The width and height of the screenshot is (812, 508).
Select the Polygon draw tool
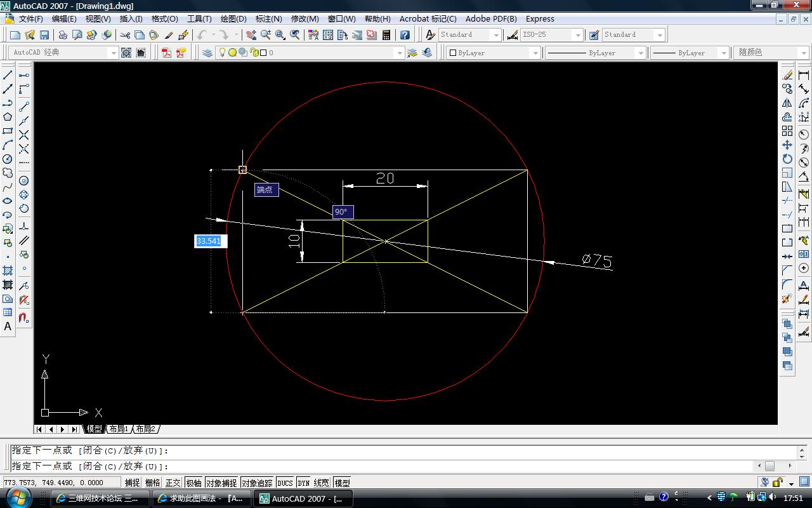8,117
